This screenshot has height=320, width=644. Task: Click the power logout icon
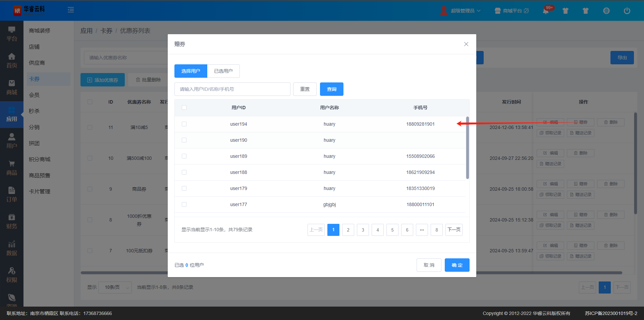627,11
